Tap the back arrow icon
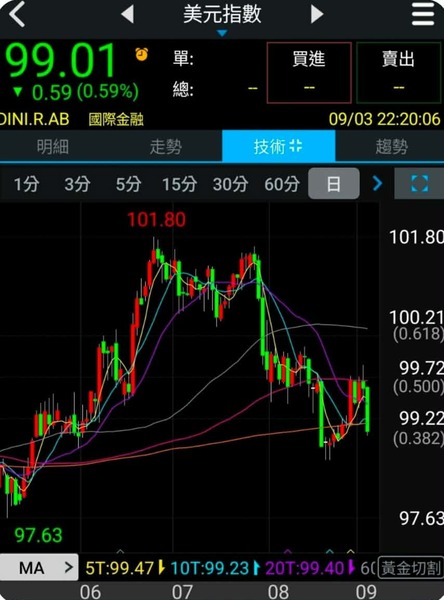Viewport: 444px width, 600px height. point(17,14)
